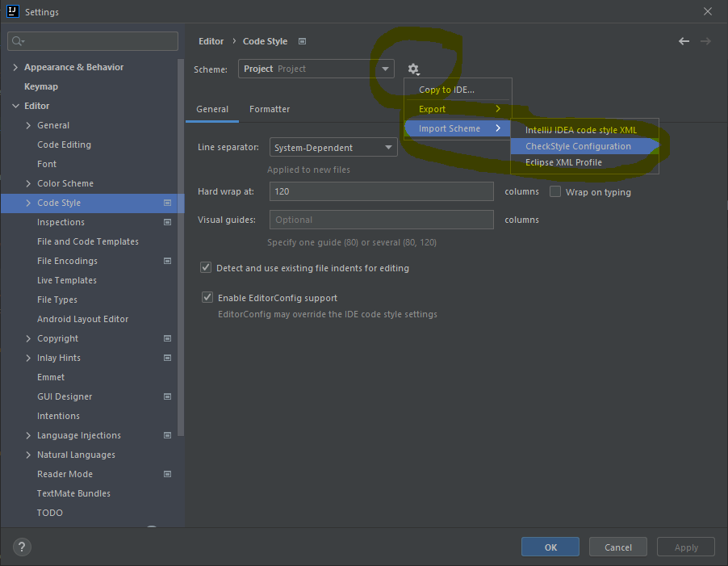Click the Visual guides input field
728x566 pixels.
coord(381,220)
